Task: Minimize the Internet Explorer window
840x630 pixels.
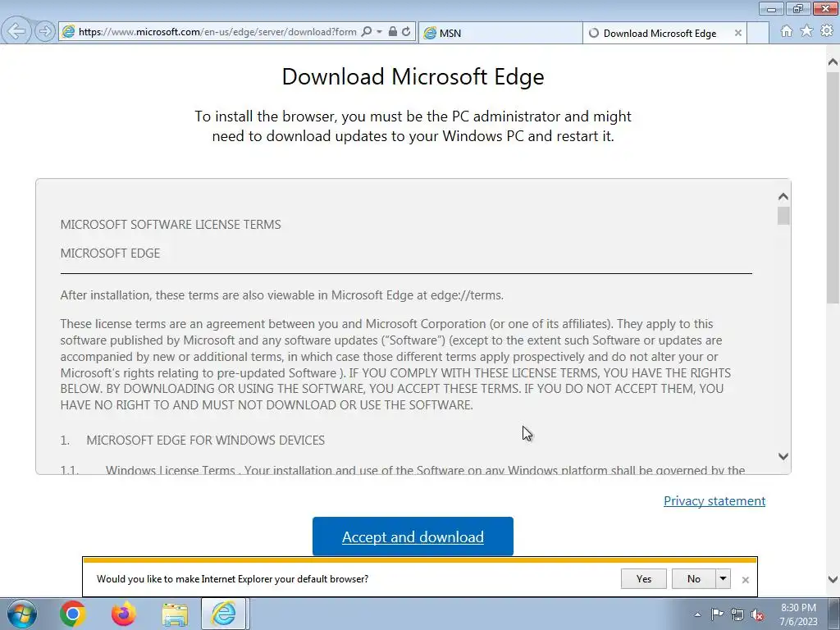Action: click(771, 8)
